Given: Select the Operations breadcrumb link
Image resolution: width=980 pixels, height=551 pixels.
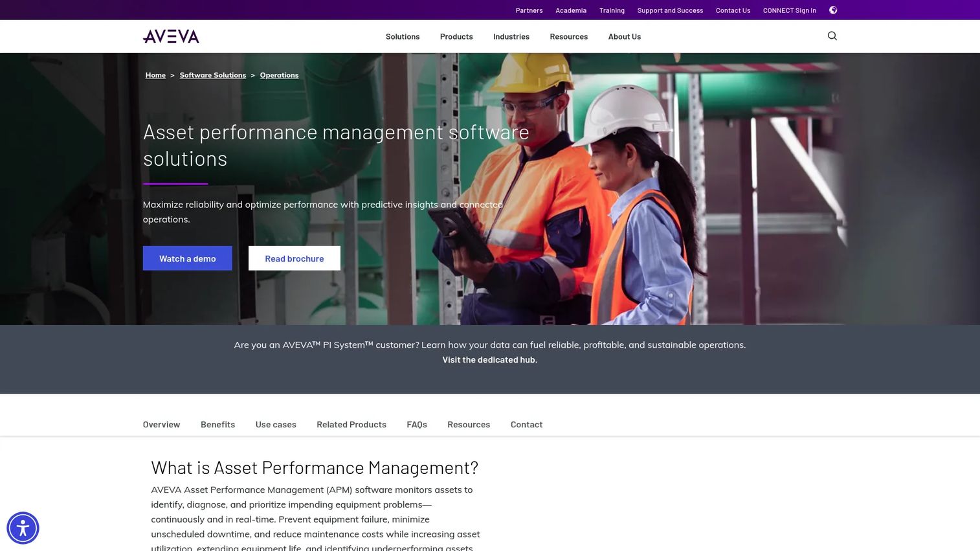Looking at the screenshot, I should click(279, 75).
